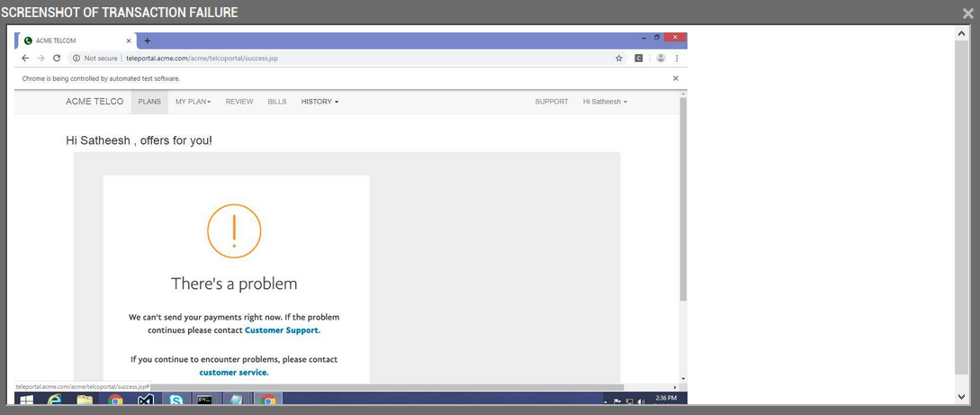Viewport: 980px width, 415px height.
Task: Open the SUPPORT nav item
Action: click(552, 102)
